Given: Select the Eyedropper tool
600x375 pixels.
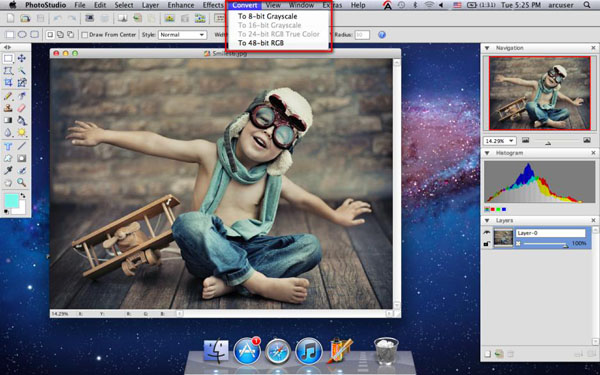Looking at the screenshot, I should pyautogui.click(x=8, y=170).
